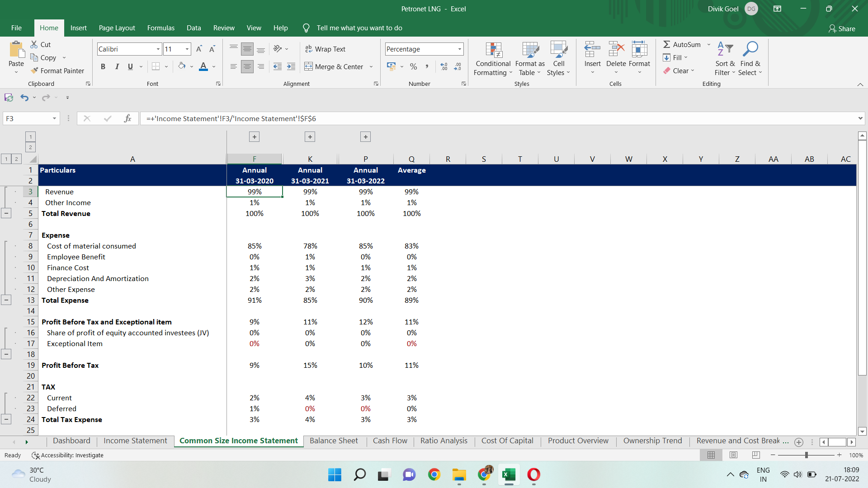Open the Insert ribbon tab

(x=78, y=28)
